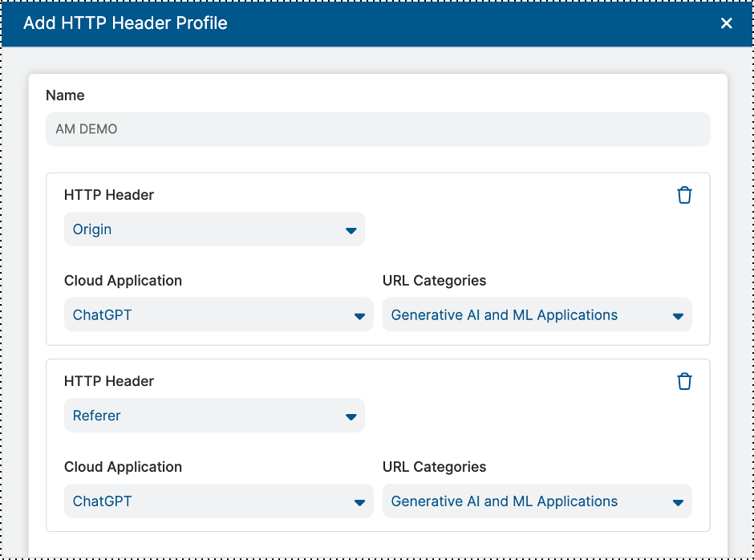Click the caret arrow beside Referer
This screenshot has height=560, width=754.
point(351,417)
